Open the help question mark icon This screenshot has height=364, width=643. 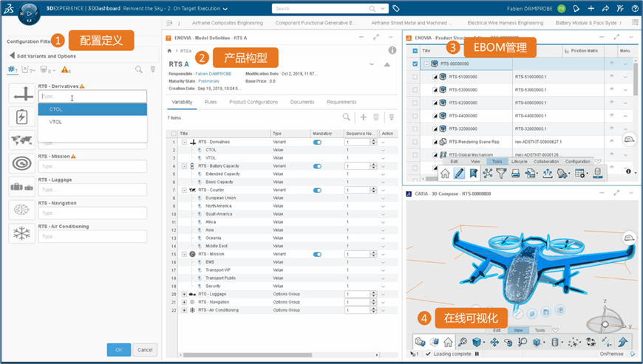point(635,8)
